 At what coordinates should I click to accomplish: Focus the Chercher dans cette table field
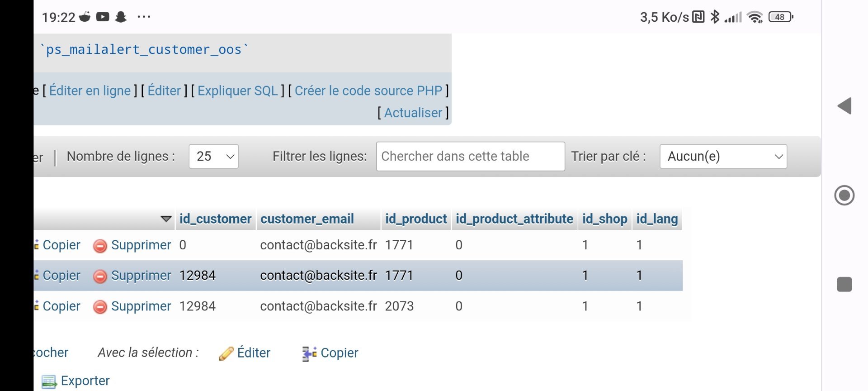click(470, 157)
